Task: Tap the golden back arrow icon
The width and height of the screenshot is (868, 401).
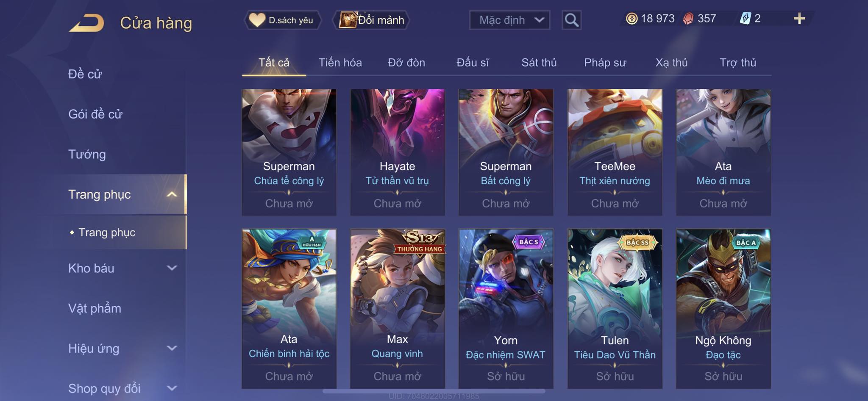Action: 87,23
